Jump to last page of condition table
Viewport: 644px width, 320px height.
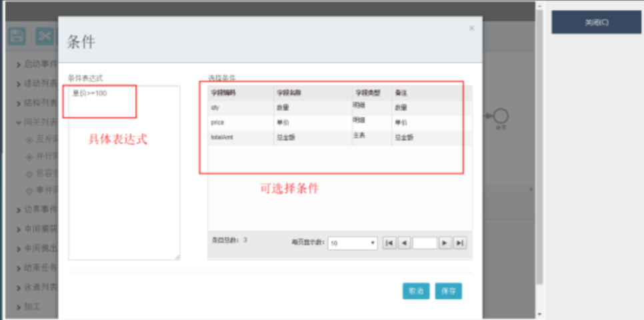click(x=459, y=243)
